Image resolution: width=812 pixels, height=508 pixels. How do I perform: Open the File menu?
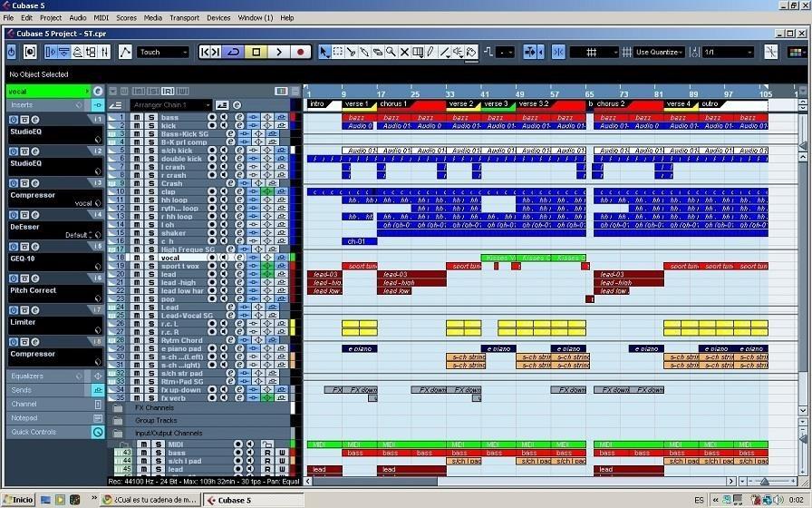point(8,17)
